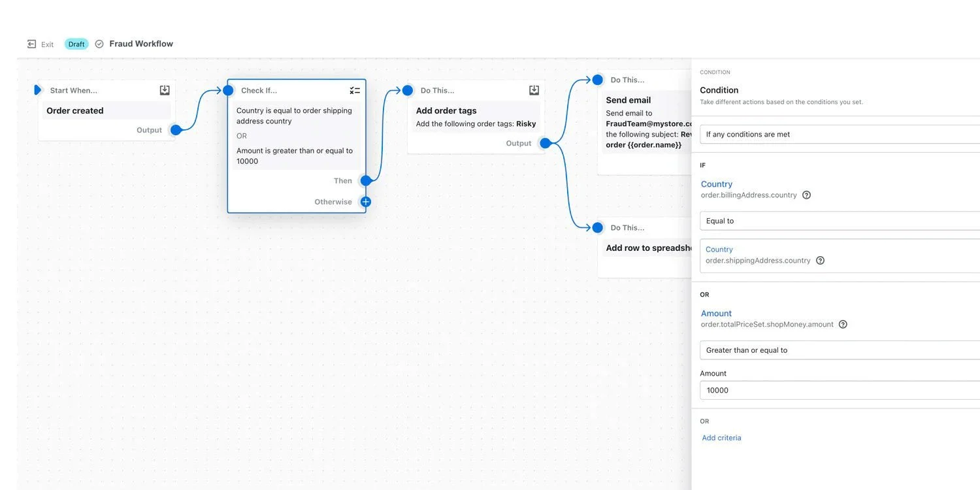Click the checkmark icon beside Fraud Workflow
This screenshot has width=980, height=490.
[99, 43]
